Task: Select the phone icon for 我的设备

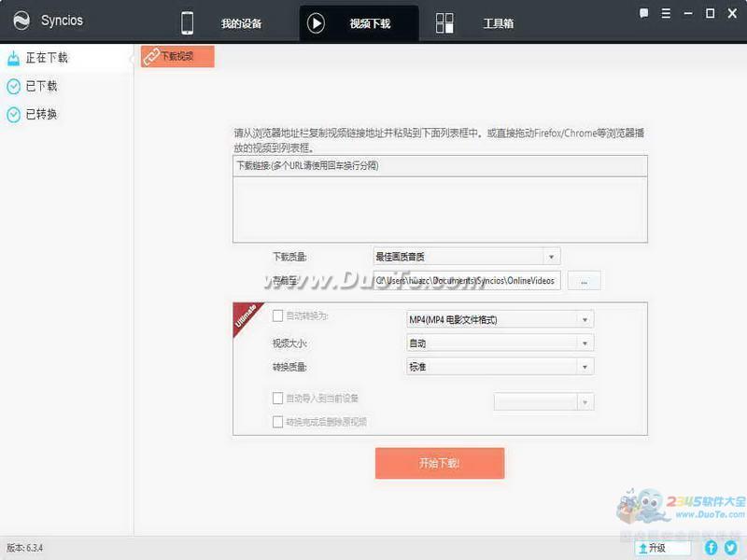Action: pos(188,22)
